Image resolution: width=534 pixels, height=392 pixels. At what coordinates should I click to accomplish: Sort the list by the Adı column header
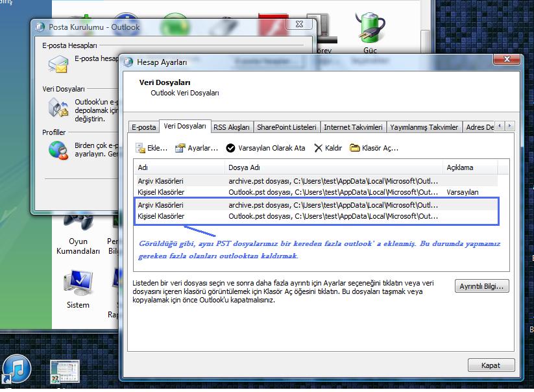coord(179,167)
